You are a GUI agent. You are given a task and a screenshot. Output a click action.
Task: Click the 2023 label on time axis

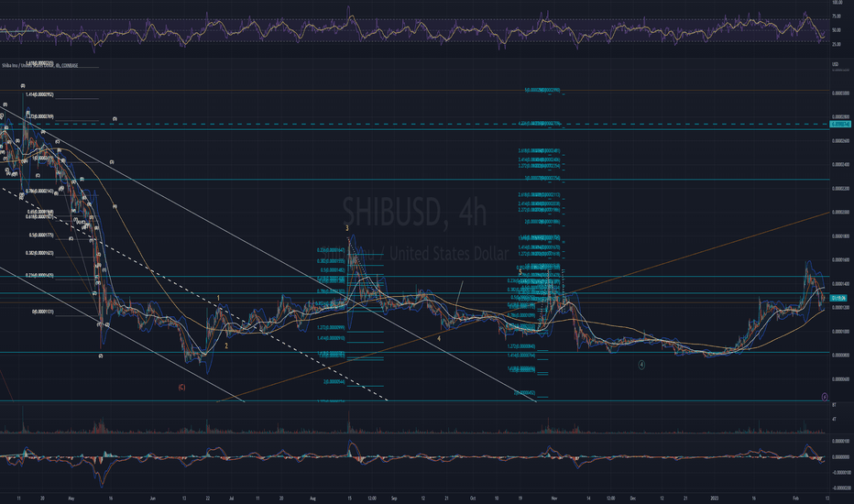point(714,498)
